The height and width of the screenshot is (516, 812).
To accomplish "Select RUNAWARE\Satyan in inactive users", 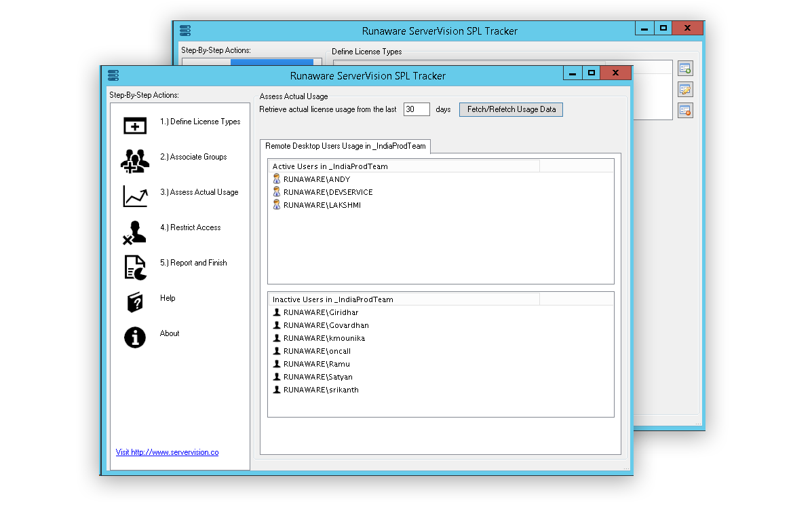I will click(x=318, y=377).
